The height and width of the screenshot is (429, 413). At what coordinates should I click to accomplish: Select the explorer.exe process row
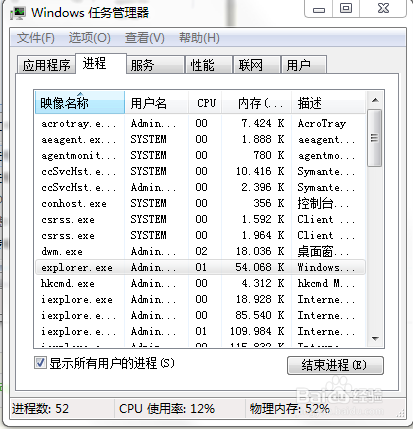200,267
